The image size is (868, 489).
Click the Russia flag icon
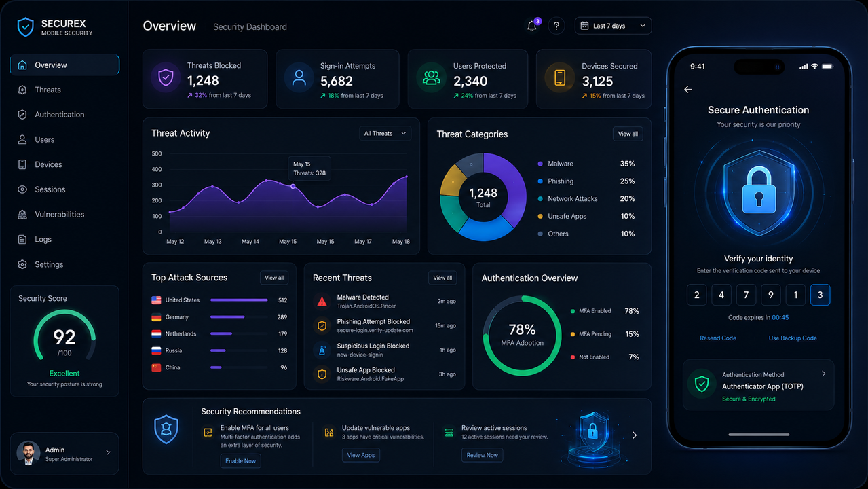[156, 351]
